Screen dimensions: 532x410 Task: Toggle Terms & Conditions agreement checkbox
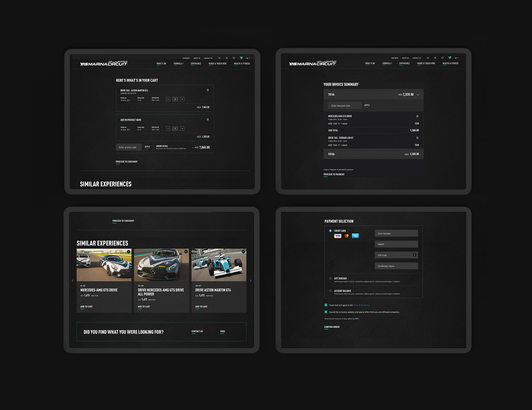(326, 305)
